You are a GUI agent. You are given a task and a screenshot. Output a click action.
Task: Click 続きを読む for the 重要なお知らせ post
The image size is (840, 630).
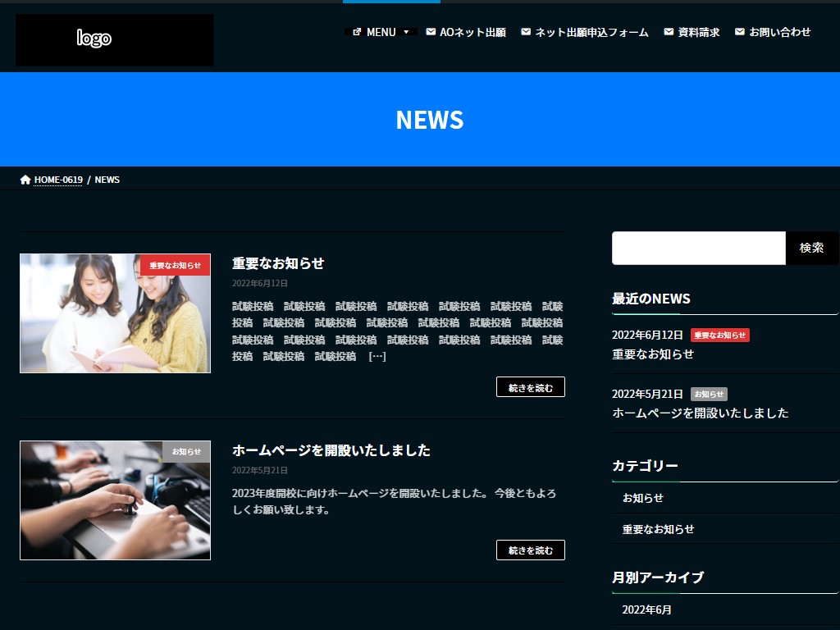(530, 387)
